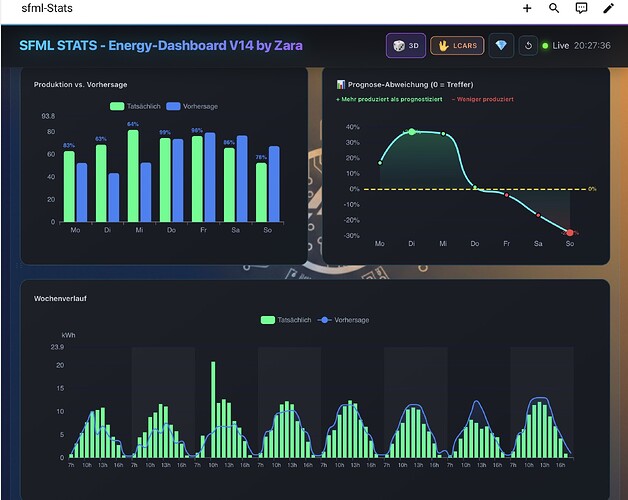Click the SFML STATS Energy-Dashboard heading
Screen dimensions: 628x500
pos(161,45)
